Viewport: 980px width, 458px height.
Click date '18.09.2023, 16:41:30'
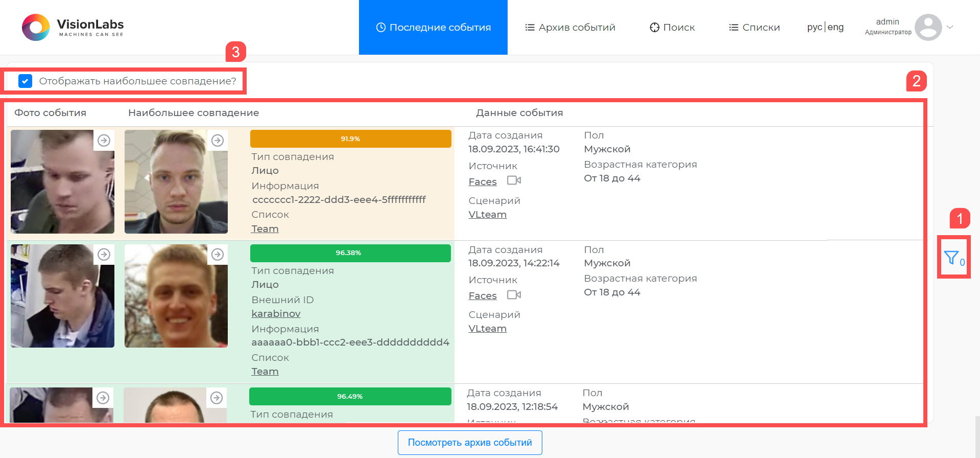pyautogui.click(x=514, y=149)
